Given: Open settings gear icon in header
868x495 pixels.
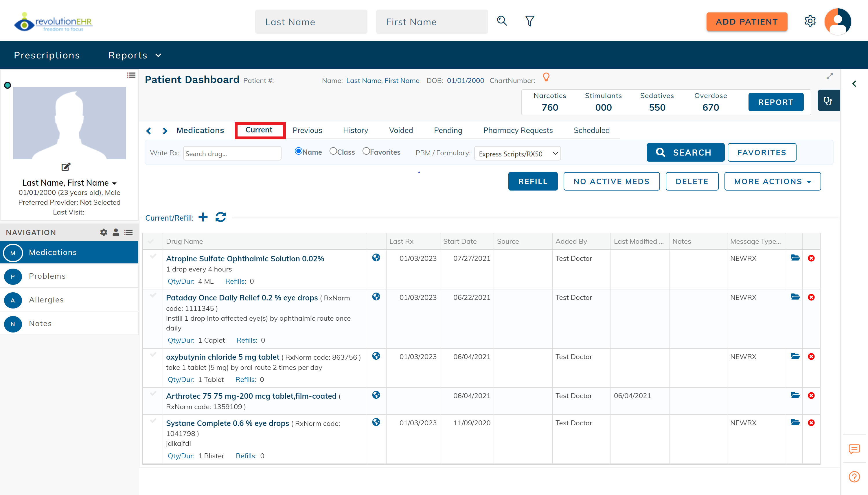Looking at the screenshot, I should [x=810, y=21].
